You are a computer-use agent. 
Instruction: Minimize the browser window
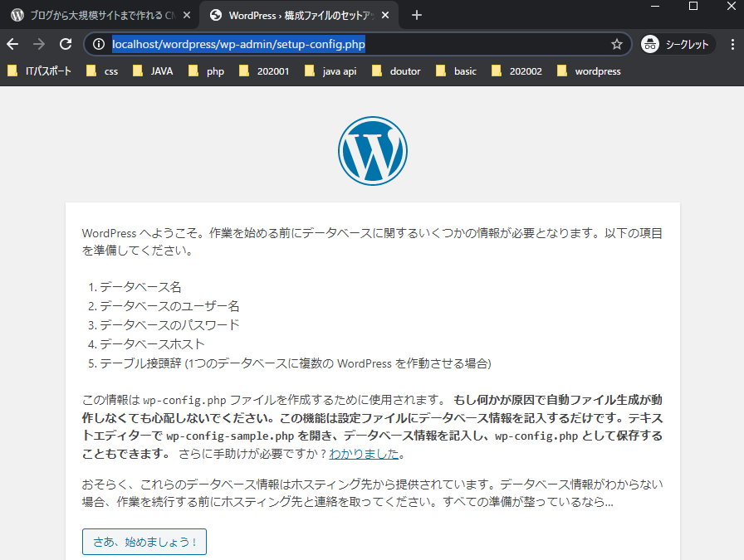[655, 6]
